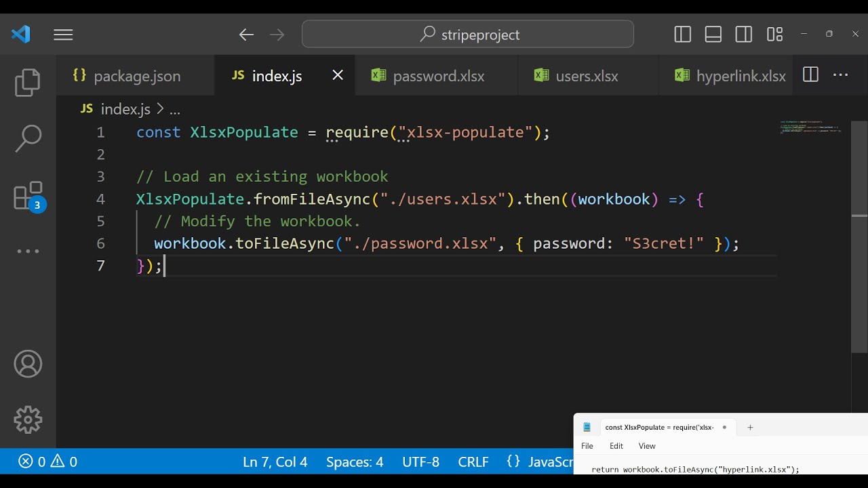This screenshot has height=488, width=868.
Task: Toggle the bottom panel layout
Action: (713, 35)
